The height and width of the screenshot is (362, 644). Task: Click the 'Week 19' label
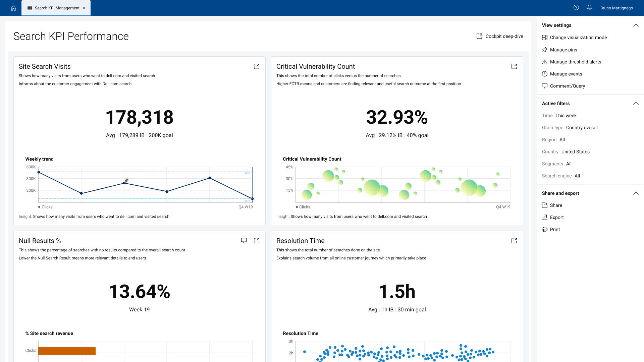pos(140,310)
